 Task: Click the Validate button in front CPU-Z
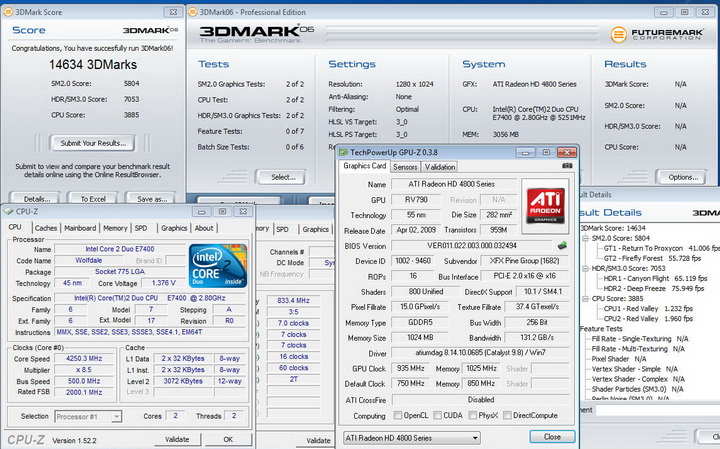point(177,439)
